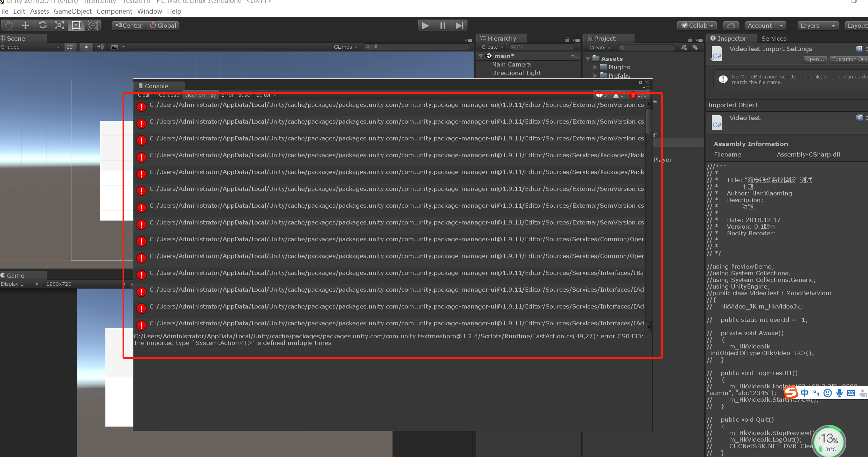868x457 pixels.
Task: Select the Move tool
Action: 26,25
